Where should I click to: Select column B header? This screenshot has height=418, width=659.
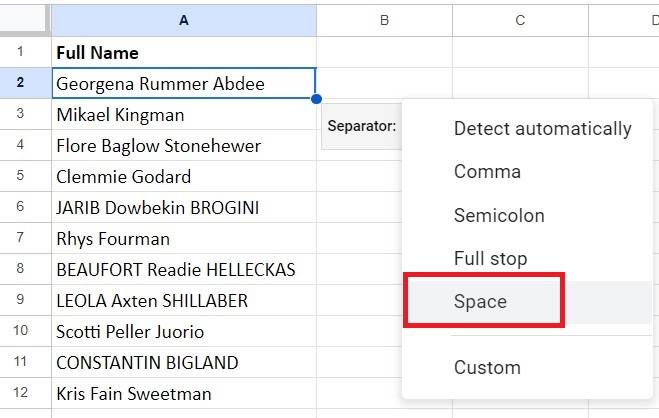[x=384, y=19]
